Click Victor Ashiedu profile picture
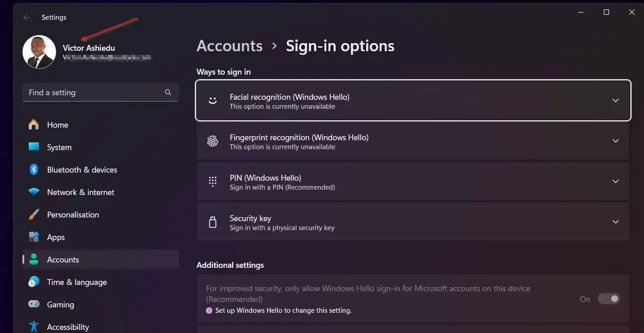644x333 pixels. (39, 52)
